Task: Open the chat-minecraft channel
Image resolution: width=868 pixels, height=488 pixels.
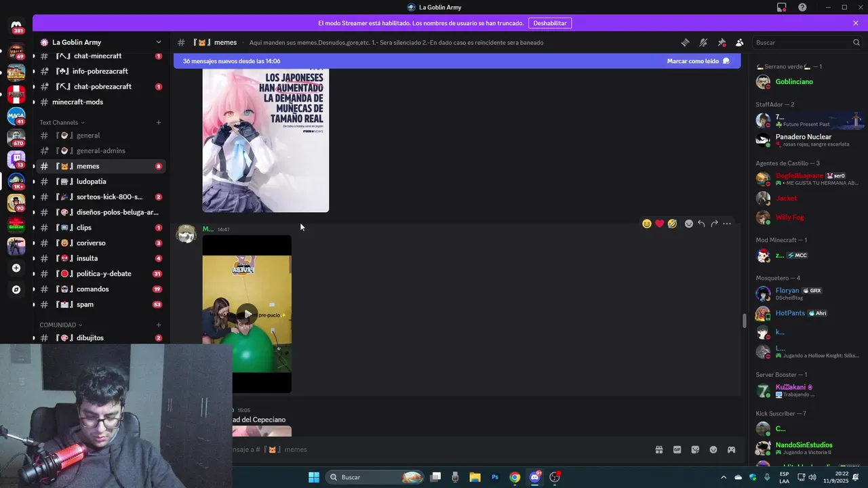Action: click(100, 56)
